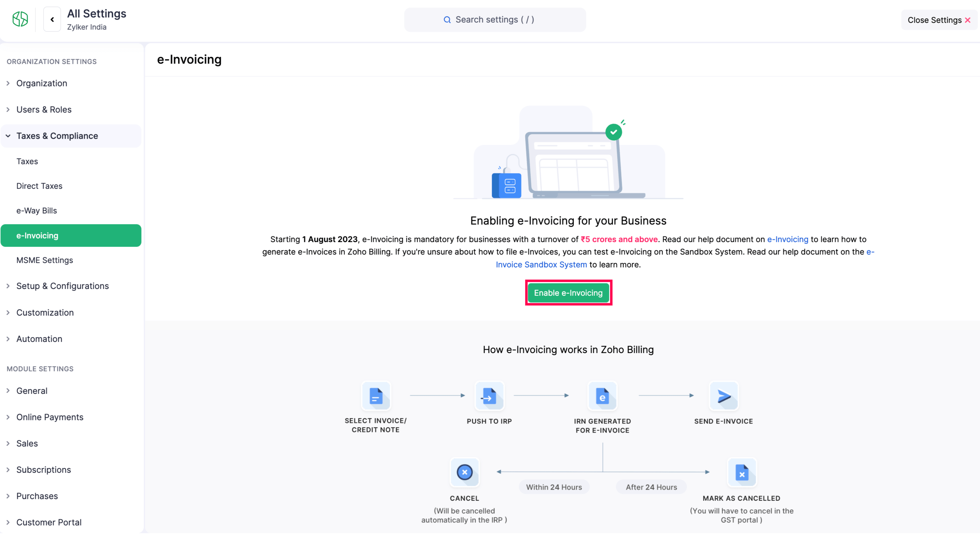Open the Taxes settings page
This screenshot has height=543, width=980.
[71, 162]
